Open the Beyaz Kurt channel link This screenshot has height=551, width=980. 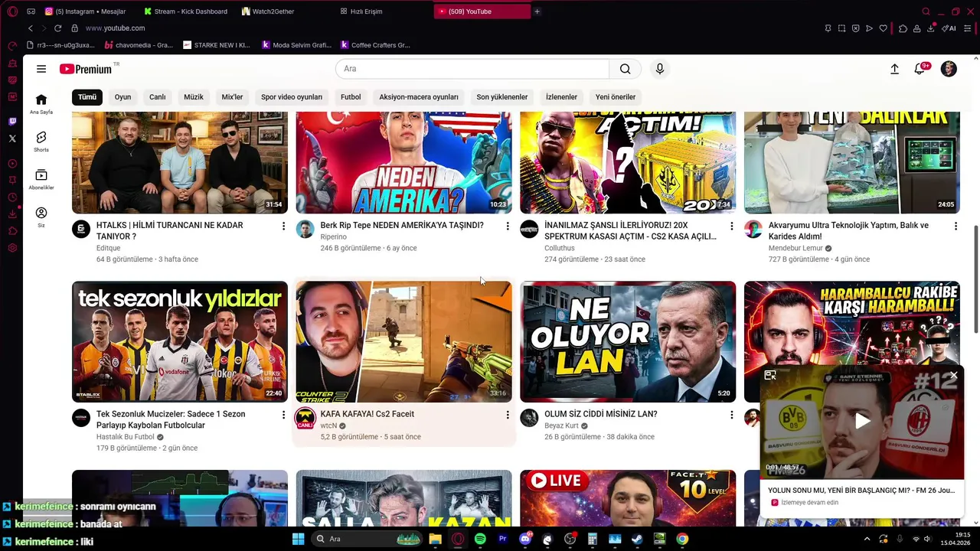[561, 425]
